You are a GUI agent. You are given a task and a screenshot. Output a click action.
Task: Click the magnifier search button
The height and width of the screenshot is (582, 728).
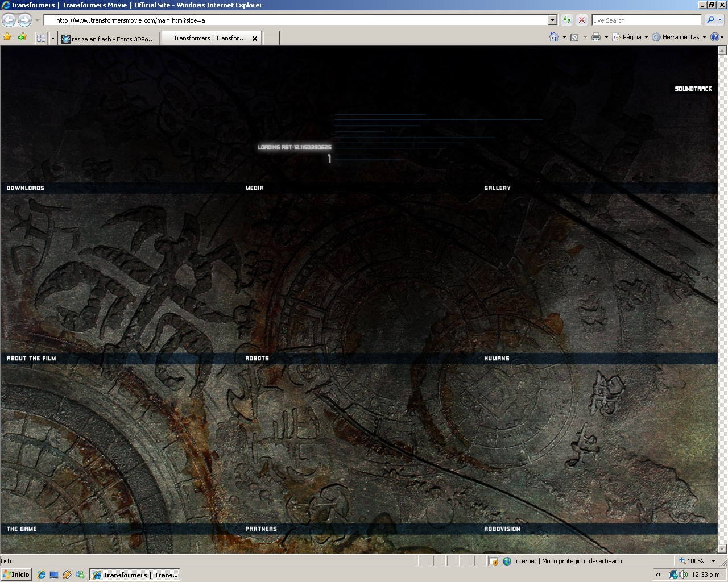coord(710,20)
